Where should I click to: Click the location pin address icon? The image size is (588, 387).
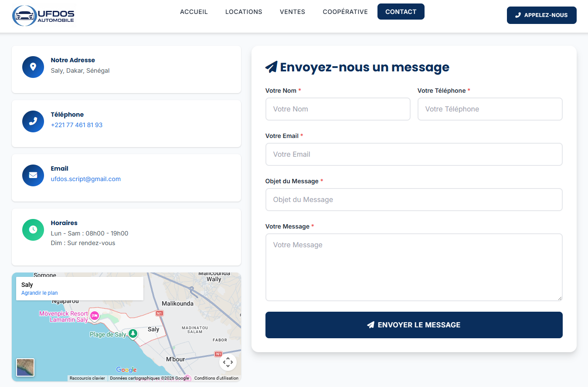click(33, 67)
